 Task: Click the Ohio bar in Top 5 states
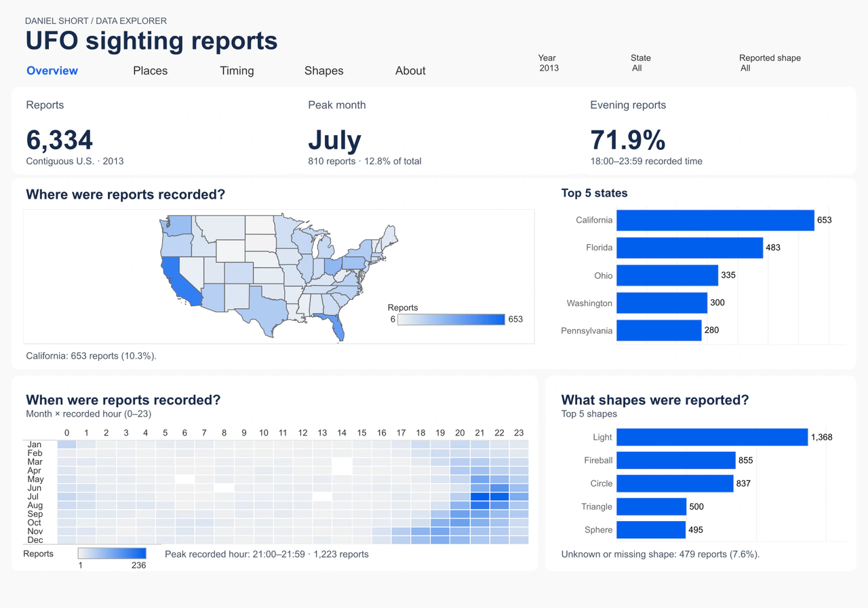click(667, 275)
